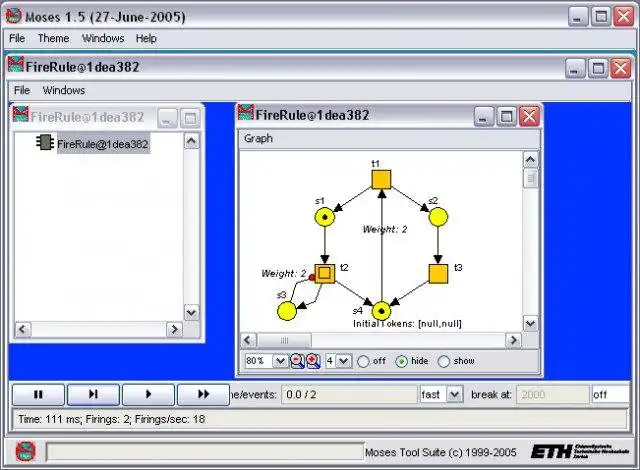Select place s3 circle
The height and width of the screenshot is (470, 640).
click(x=287, y=311)
